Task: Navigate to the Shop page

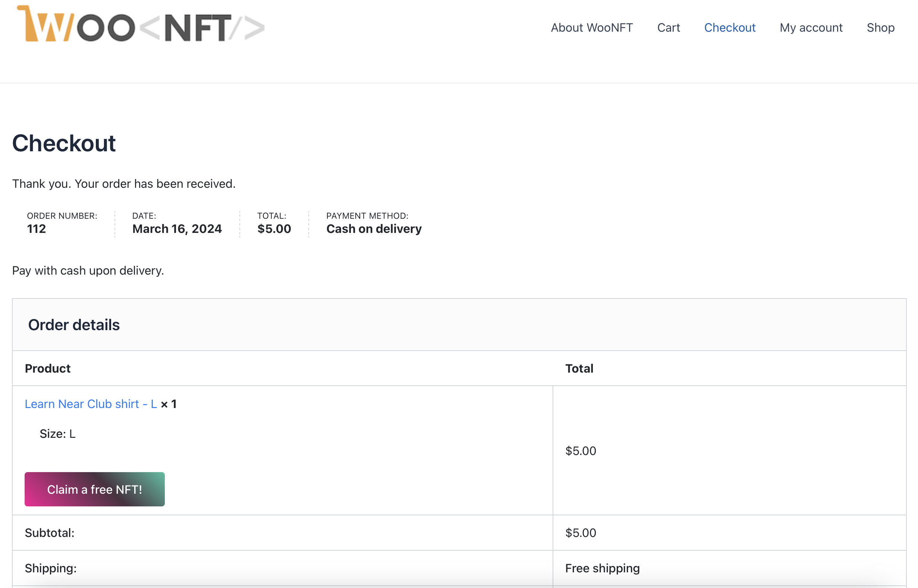Action: coord(880,28)
